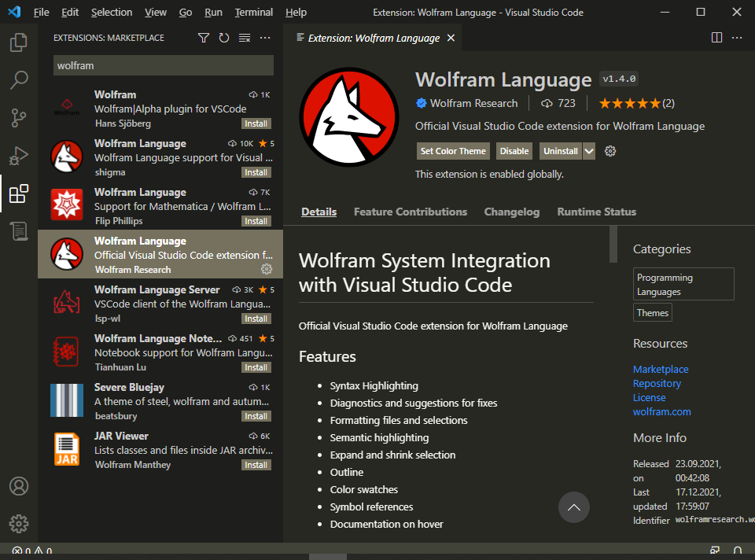This screenshot has height=560, width=755.
Task: Open the Explorer view in activity bar
Action: click(19, 42)
